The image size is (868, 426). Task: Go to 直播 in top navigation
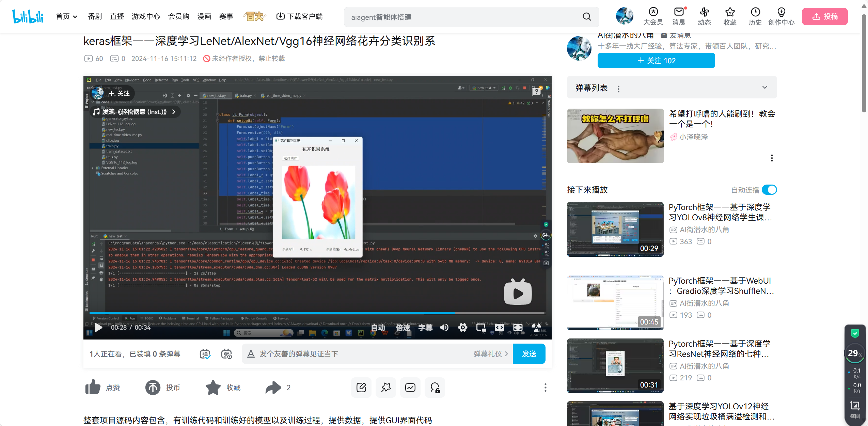pyautogui.click(x=117, y=16)
